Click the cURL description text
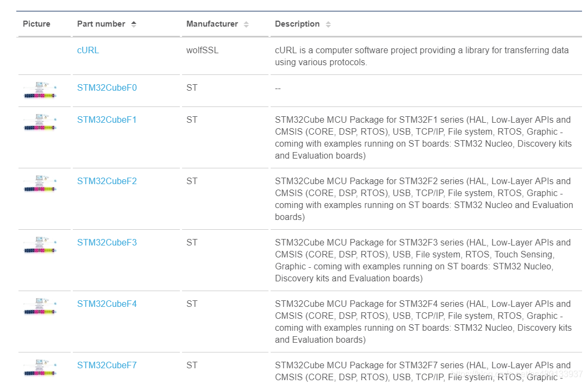 (422, 56)
